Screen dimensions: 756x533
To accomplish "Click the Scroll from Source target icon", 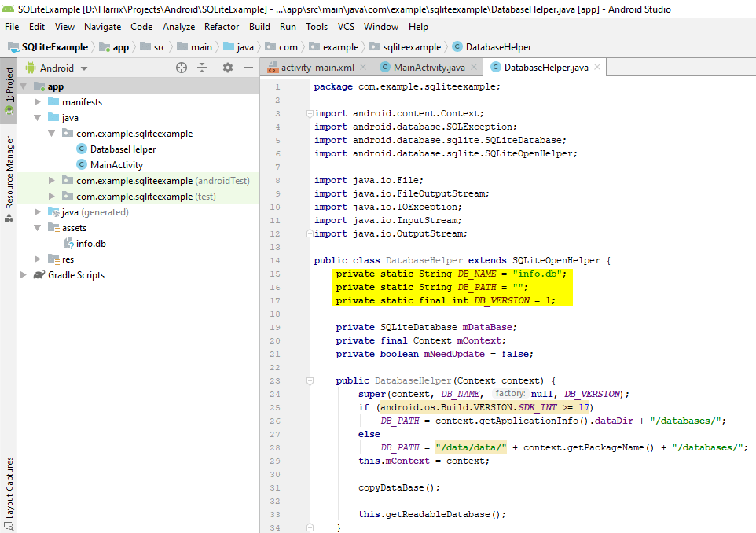I will click(x=182, y=68).
